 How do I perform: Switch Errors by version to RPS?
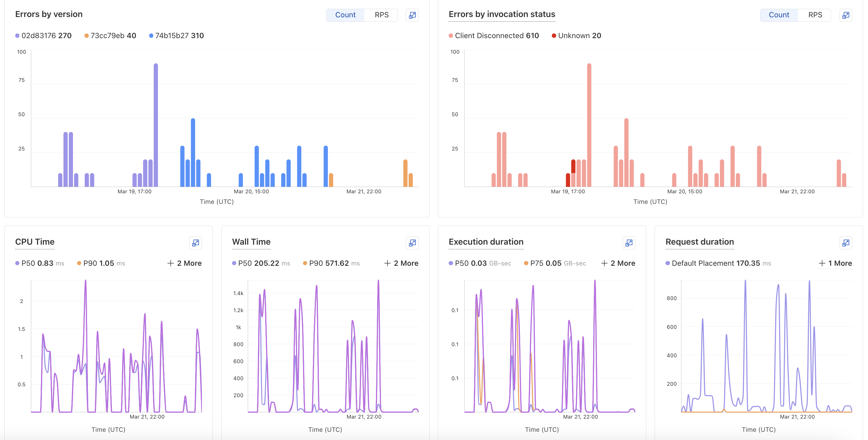[382, 15]
